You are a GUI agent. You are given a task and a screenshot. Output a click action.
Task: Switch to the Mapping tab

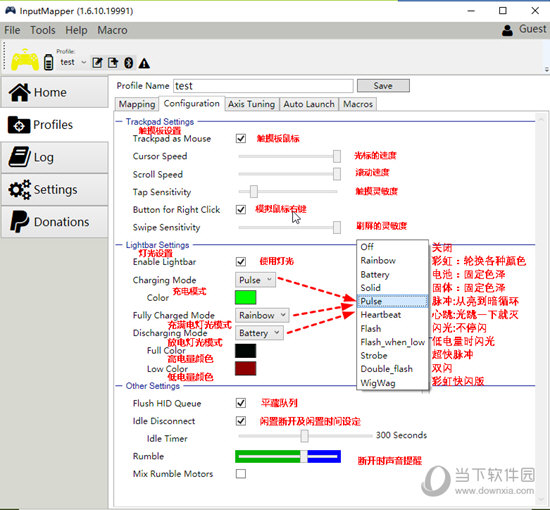137,104
